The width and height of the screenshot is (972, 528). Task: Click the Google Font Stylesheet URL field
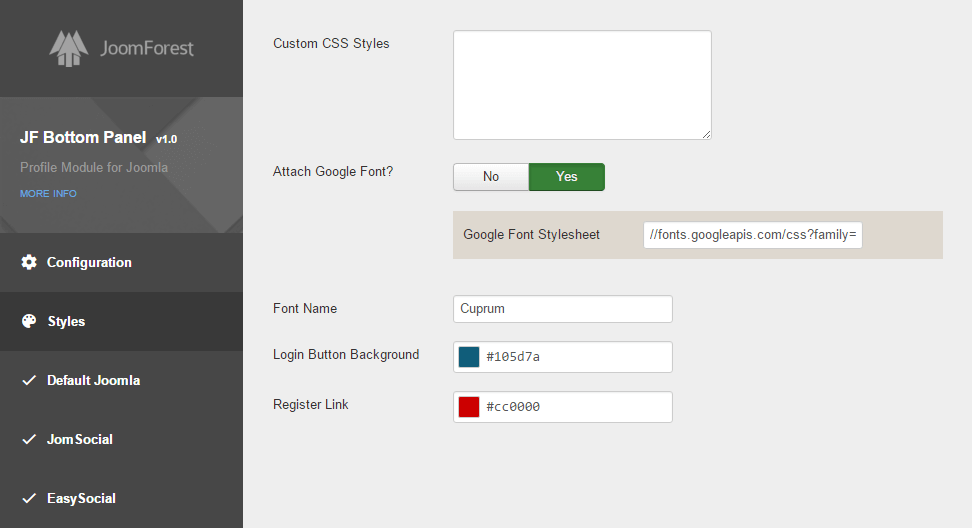(752, 235)
